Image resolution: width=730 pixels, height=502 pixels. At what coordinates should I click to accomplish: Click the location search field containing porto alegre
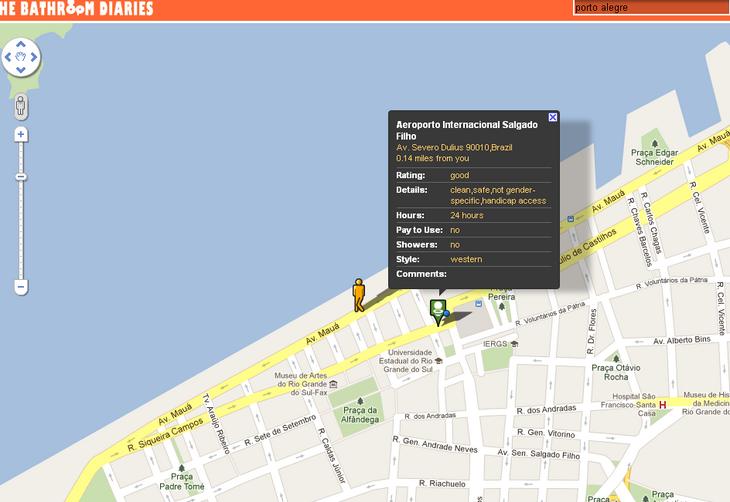pyautogui.click(x=650, y=8)
